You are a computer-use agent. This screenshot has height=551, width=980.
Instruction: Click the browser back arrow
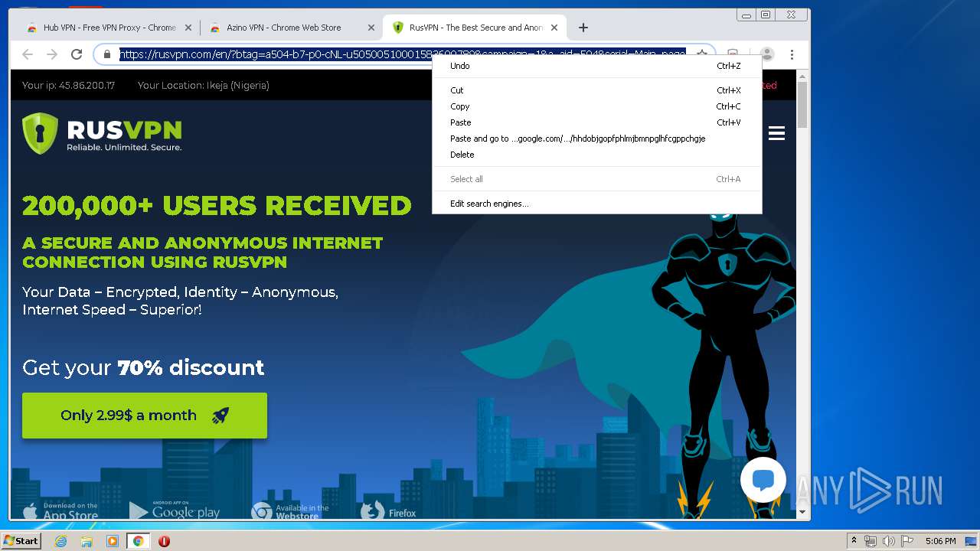28,54
